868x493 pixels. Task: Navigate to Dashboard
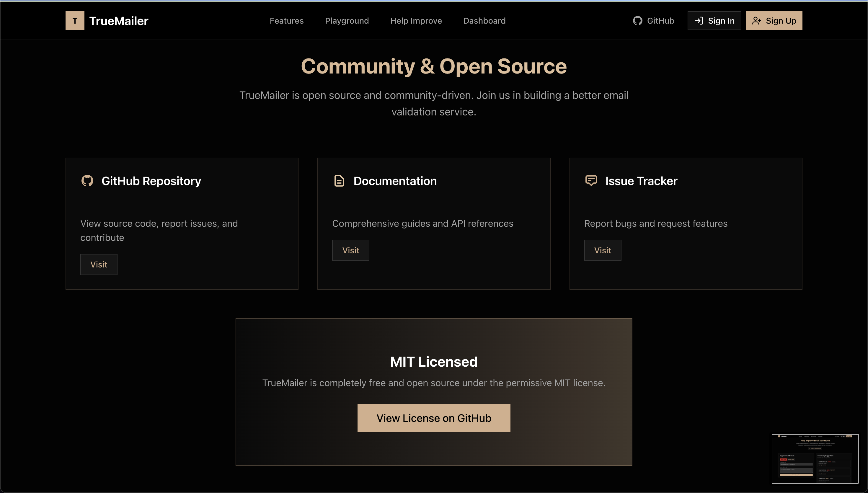pos(484,21)
